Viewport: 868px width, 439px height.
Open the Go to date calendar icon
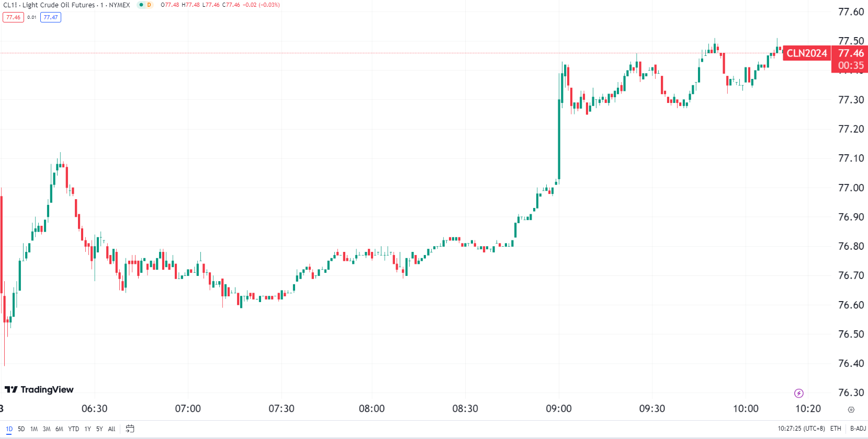(x=130, y=429)
